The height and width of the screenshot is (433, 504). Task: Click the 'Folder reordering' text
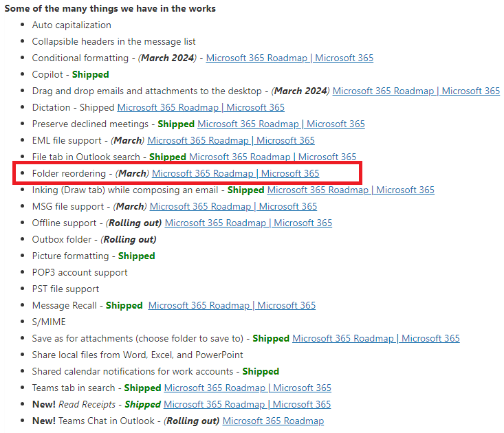pyautogui.click(x=69, y=173)
